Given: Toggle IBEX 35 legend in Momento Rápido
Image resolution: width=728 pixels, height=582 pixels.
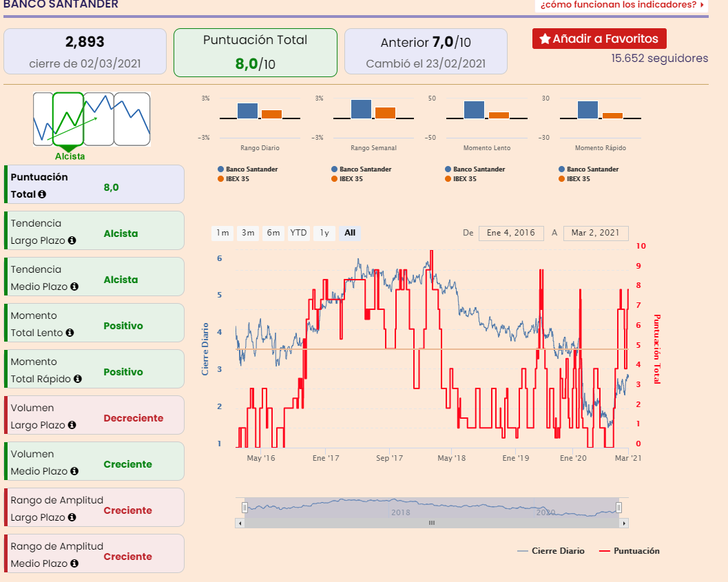Looking at the screenshot, I should [575, 178].
